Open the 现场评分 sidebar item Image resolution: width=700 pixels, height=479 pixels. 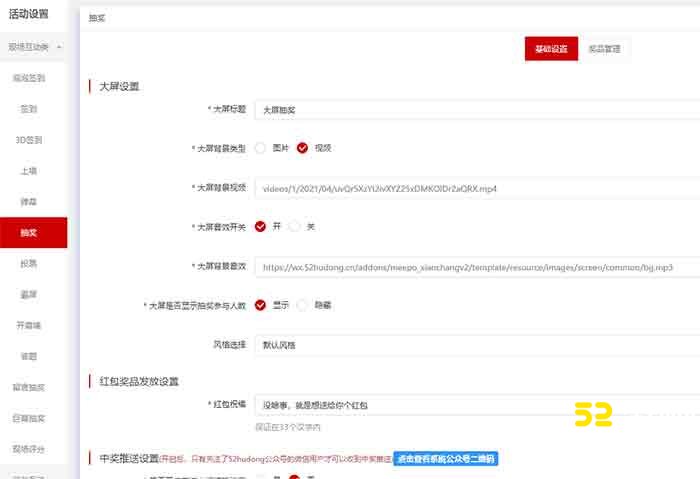pos(29,449)
